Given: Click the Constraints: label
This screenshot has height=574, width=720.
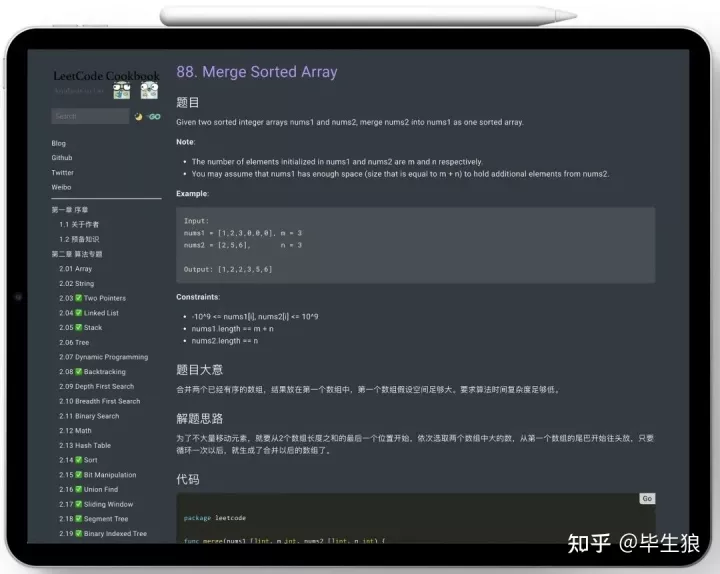Looking at the screenshot, I should click(x=198, y=297).
